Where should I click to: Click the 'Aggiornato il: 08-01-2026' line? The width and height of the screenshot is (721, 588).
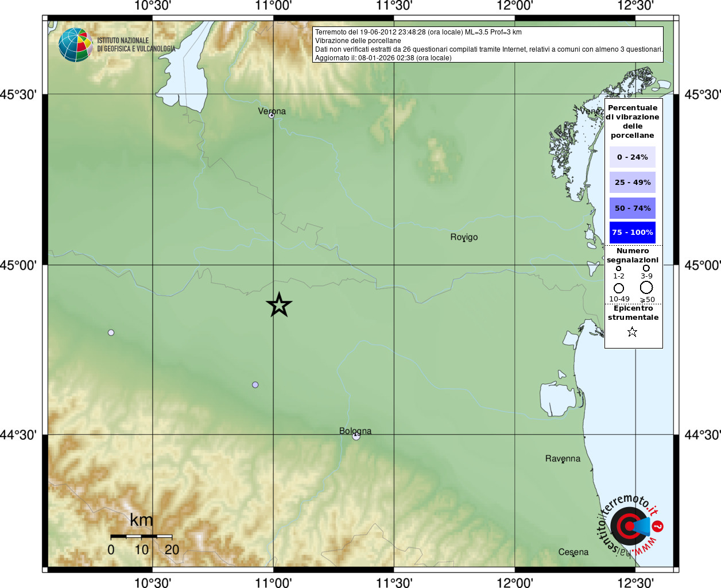pyautogui.click(x=383, y=58)
